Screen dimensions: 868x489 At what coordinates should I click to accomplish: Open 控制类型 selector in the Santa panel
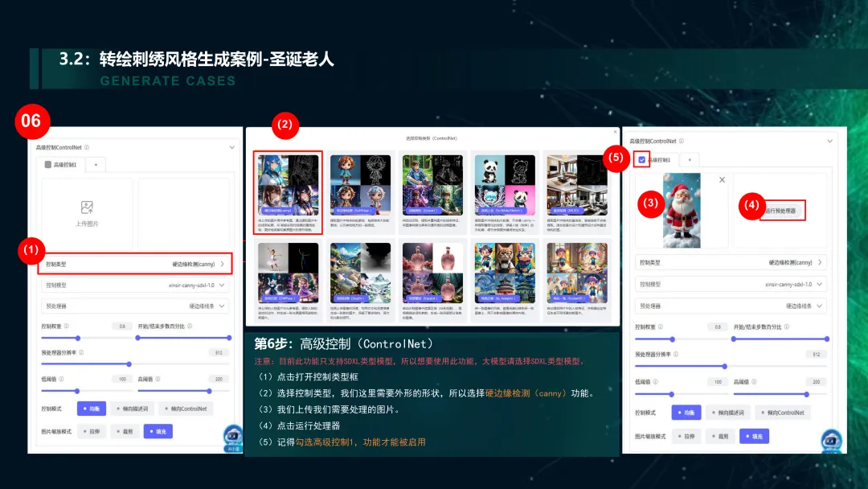tap(731, 262)
